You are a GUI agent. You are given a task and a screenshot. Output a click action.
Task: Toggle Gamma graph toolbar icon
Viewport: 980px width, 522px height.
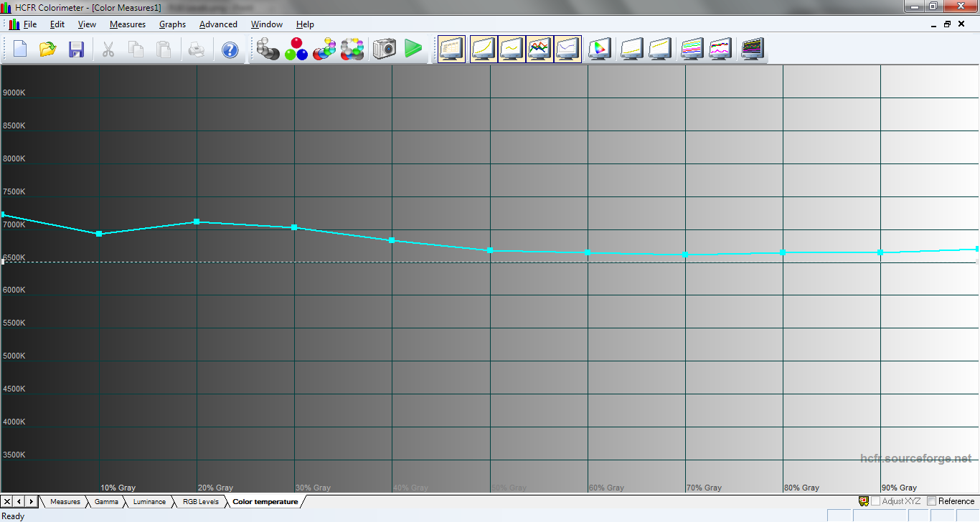coord(484,49)
